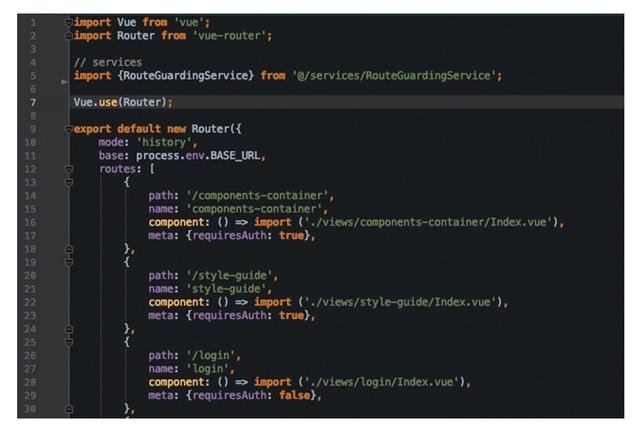Screen dimensions: 640x437
Task: Click the import fold end arrow near line 5
Action: point(64,82)
